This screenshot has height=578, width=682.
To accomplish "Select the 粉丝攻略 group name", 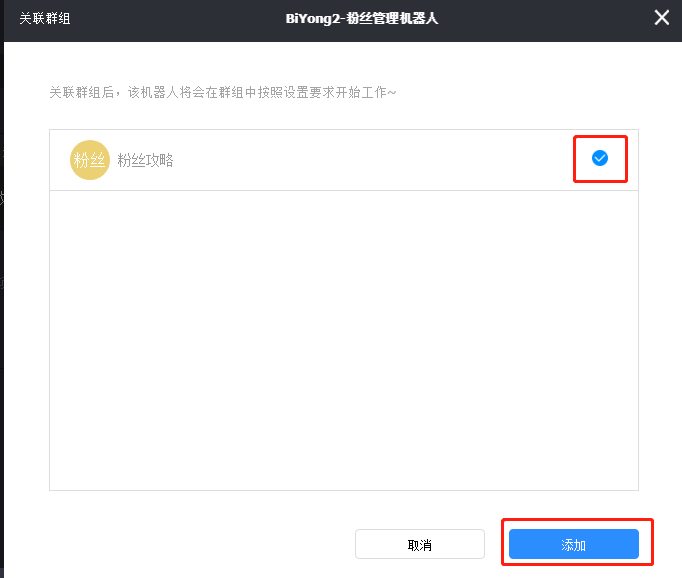I will (145, 160).
